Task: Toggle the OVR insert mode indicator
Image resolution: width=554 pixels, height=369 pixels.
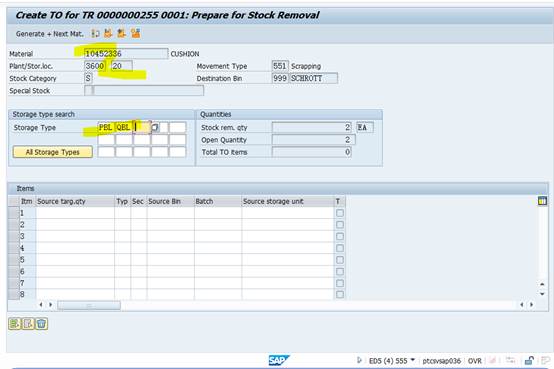Action: 475,361
